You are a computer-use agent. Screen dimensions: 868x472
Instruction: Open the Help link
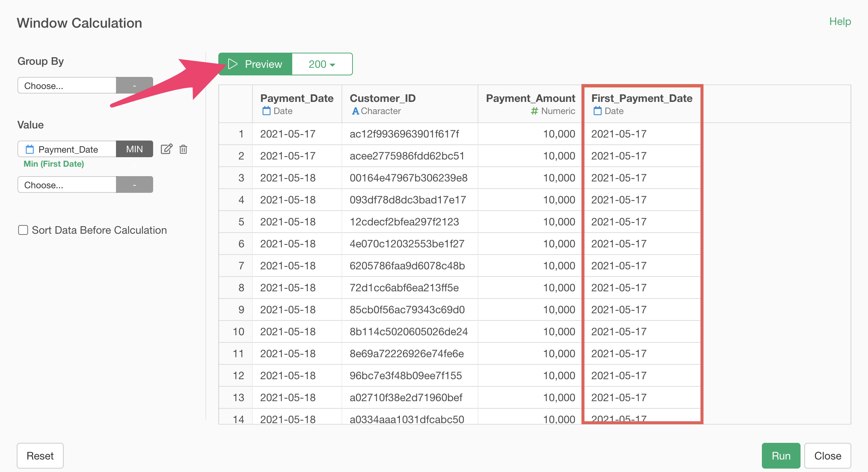[840, 22]
